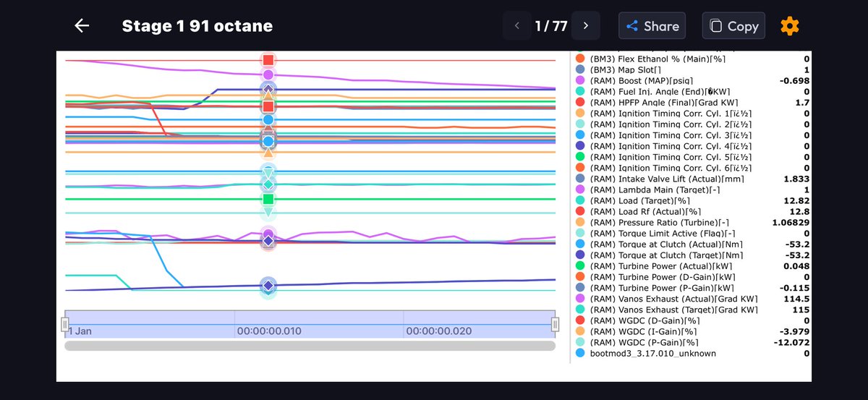Click the log title Stage 1 91 octane
The image size is (868, 400).
point(197,26)
